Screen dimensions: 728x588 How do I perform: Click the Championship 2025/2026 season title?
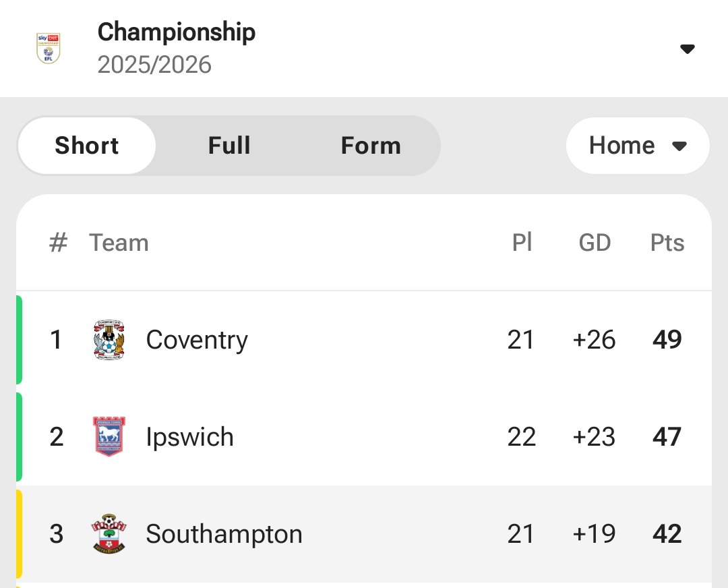(177, 48)
